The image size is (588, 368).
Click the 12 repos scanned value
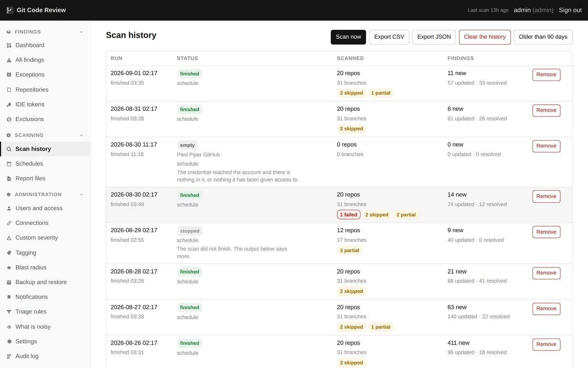[x=348, y=231]
